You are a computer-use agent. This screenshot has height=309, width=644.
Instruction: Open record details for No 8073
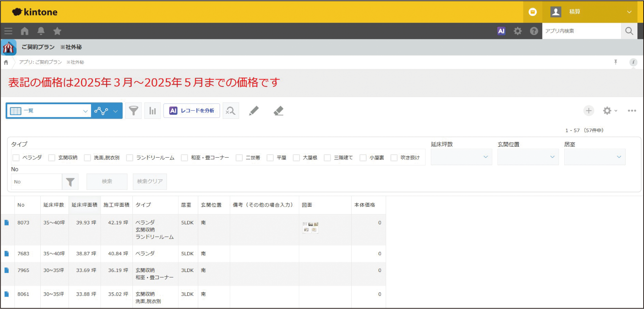point(7,223)
